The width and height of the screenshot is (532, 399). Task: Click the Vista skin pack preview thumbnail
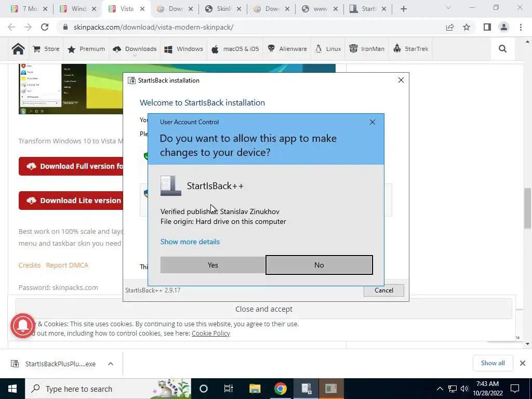pyautogui.click(x=71, y=89)
